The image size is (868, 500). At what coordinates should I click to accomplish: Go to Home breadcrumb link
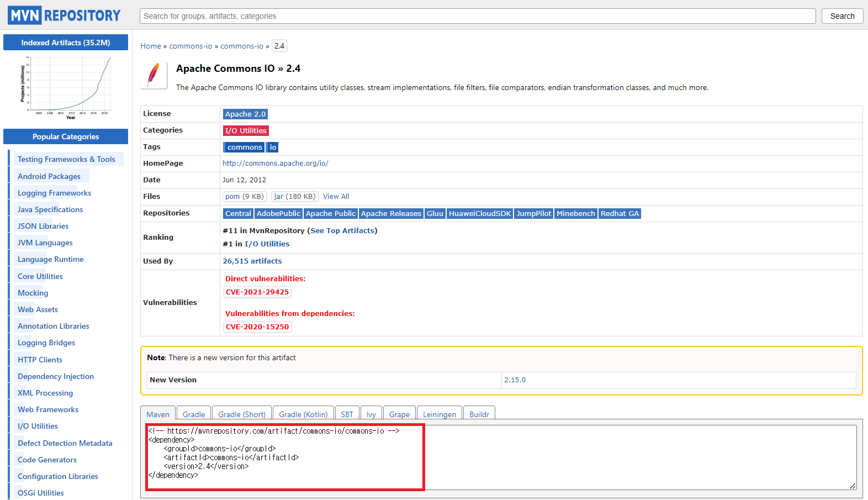point(151,46)
